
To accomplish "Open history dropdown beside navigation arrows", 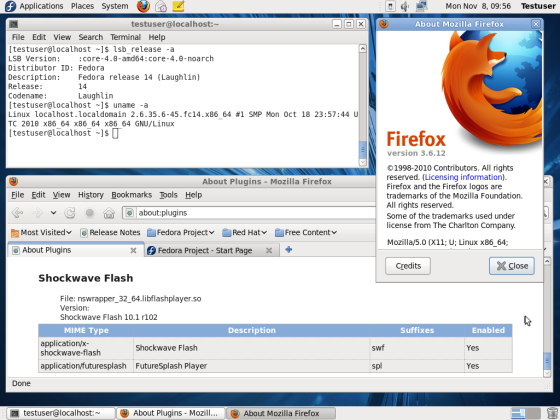I will tap(54, 213).
